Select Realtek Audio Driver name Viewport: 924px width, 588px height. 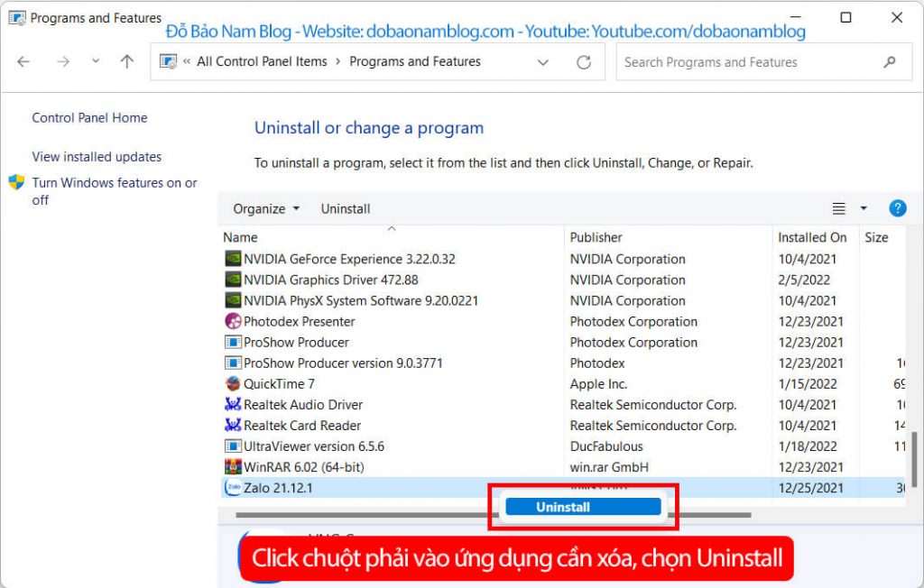coord(303,405)
